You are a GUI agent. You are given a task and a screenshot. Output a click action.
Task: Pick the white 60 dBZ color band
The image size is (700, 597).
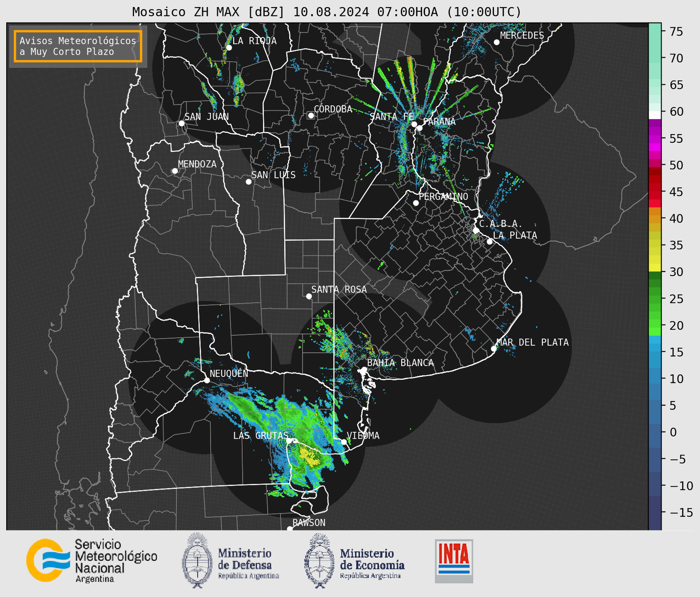tap(655, 115)
